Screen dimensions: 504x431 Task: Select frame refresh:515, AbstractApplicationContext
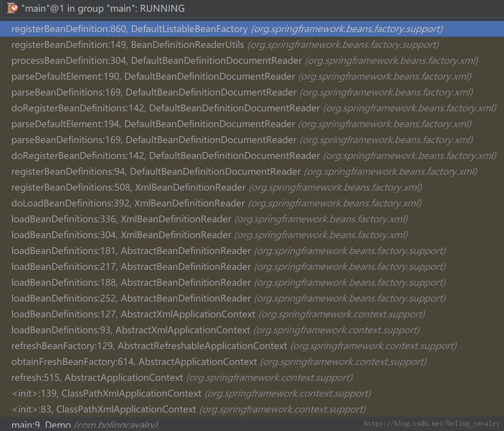252,377
